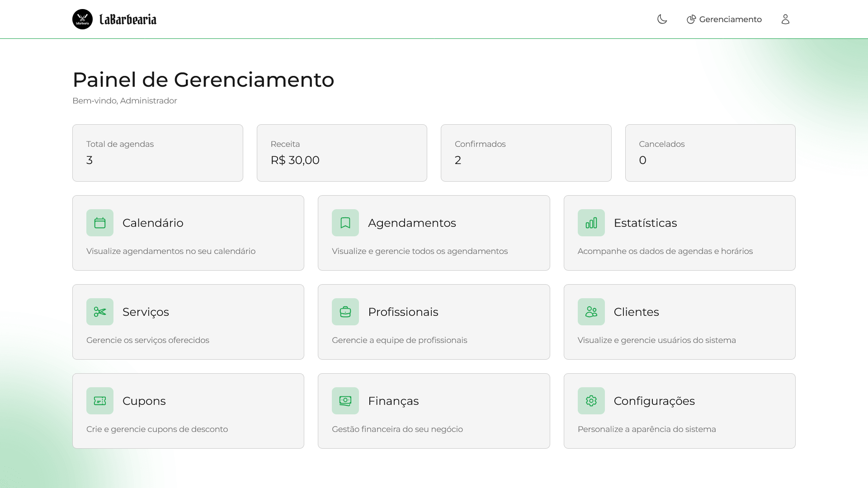This screenshot has width=868, height=488.
Task: Select the Cancelados stat card
Action: coord(710,153)
